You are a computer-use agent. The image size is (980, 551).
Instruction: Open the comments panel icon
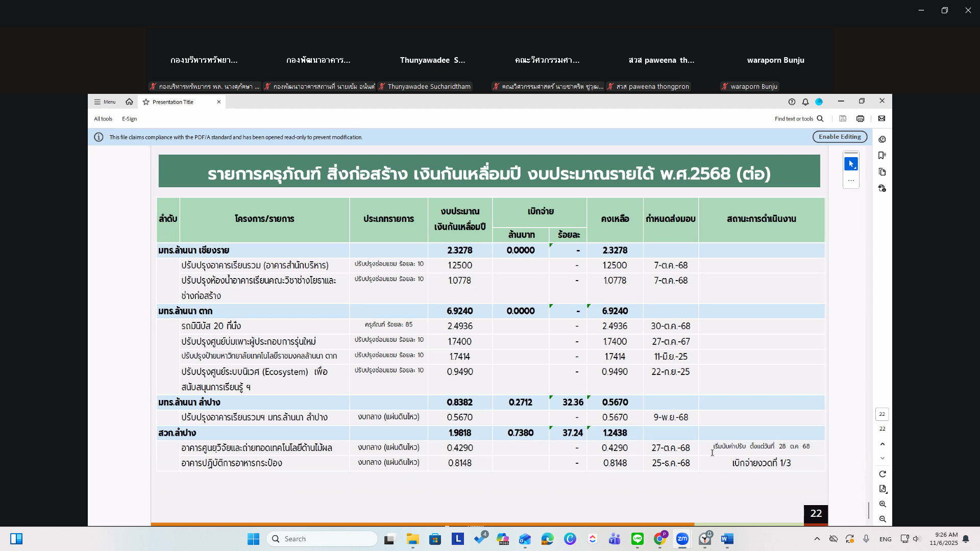(882, 139)
